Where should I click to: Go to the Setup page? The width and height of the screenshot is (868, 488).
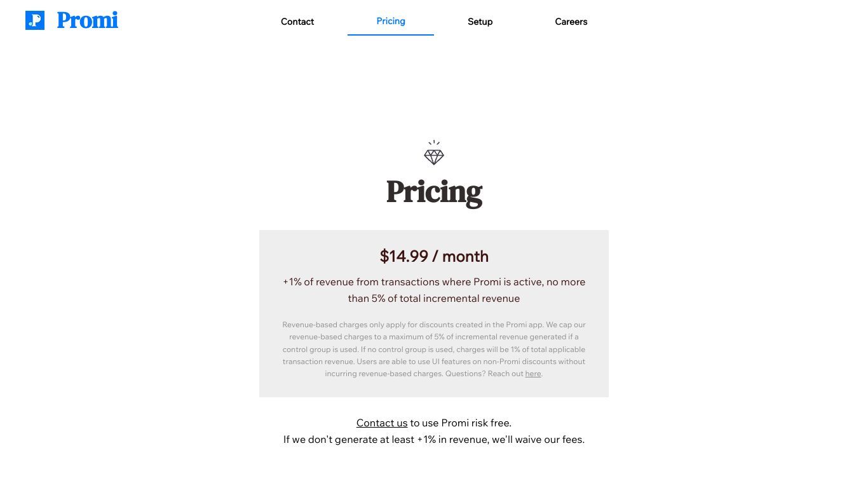coord(480,22)
